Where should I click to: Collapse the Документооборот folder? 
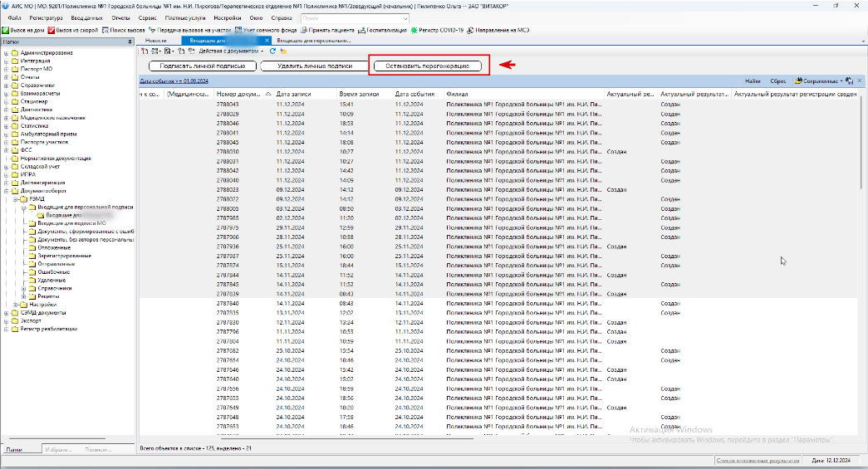click(6, 191)
